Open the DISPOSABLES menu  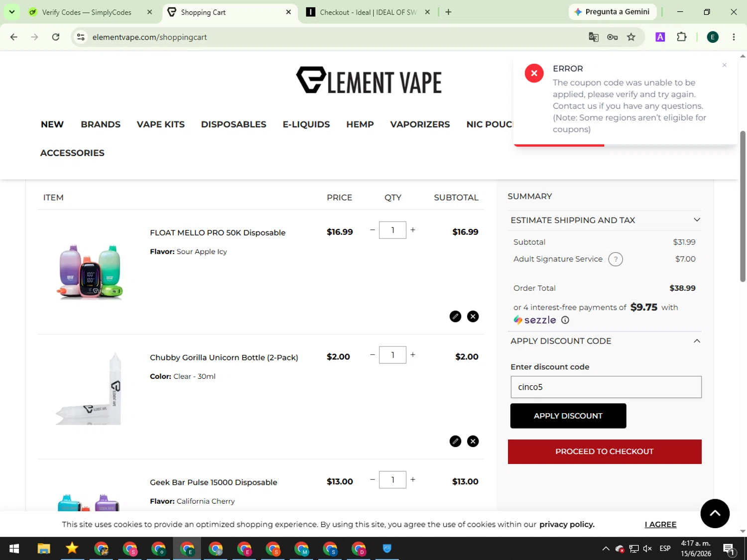[234, 124]
